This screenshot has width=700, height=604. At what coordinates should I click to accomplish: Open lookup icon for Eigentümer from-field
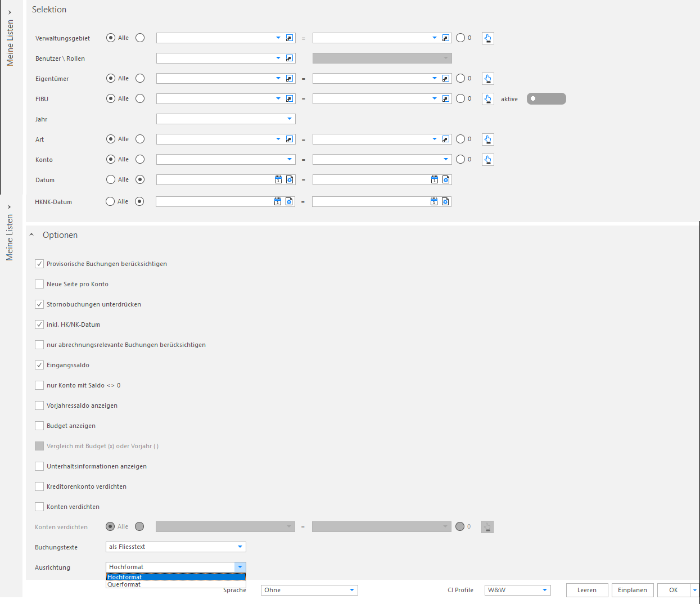point(290,79)
